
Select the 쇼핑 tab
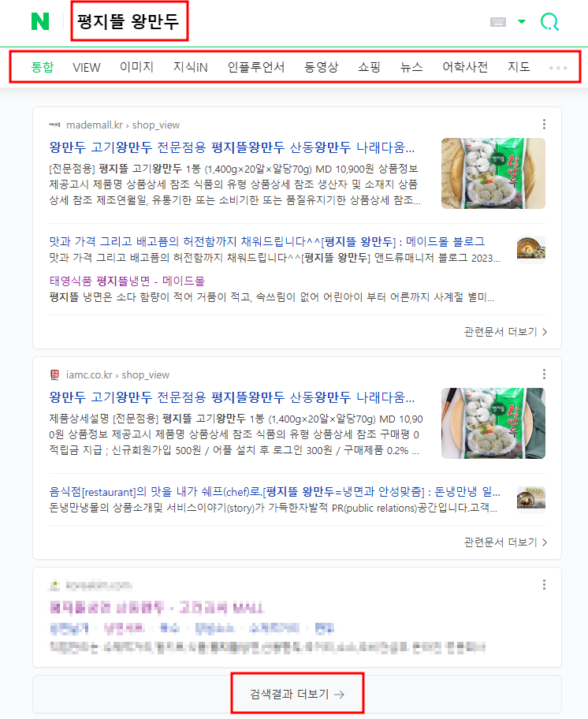click(369, 67)
